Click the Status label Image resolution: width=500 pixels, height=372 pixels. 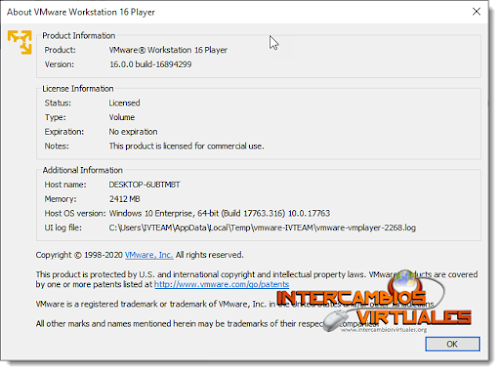58,103
